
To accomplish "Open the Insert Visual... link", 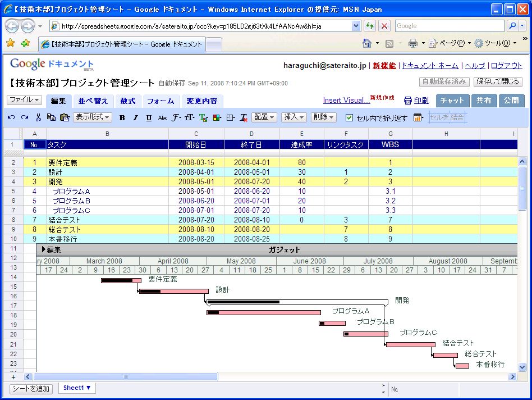I will click(346, 101).
